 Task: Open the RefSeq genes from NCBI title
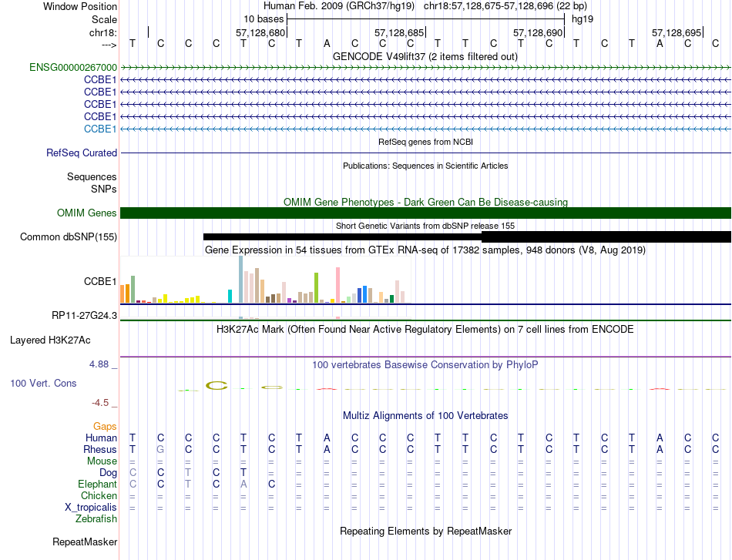426,142
